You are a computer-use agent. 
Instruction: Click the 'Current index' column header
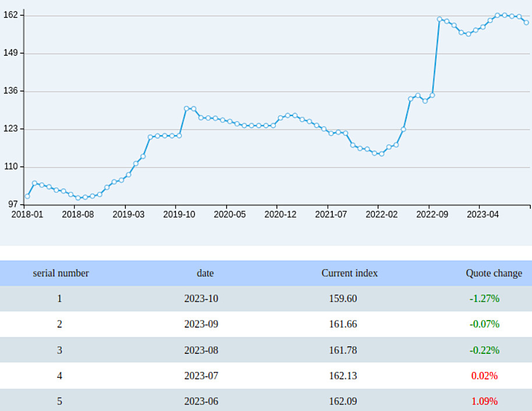348,273
